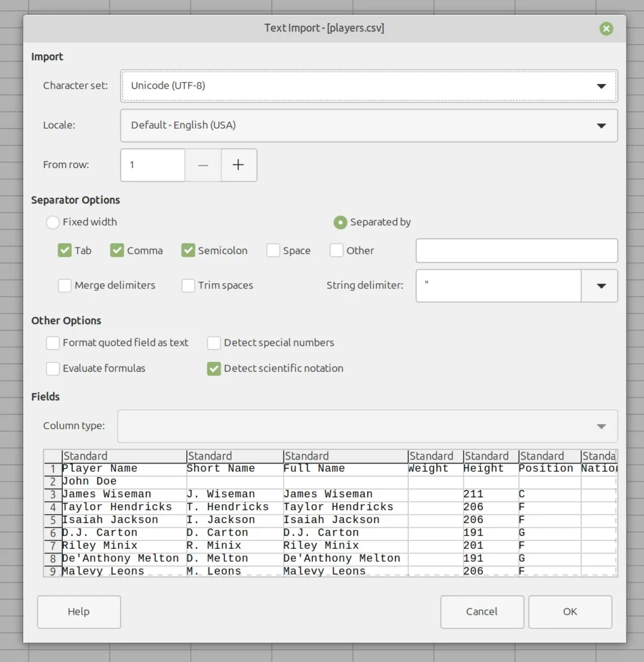This screenshot has height=662, width=644.
Task: Select the Height column Standard header
Action: click(x=491, y=456)
